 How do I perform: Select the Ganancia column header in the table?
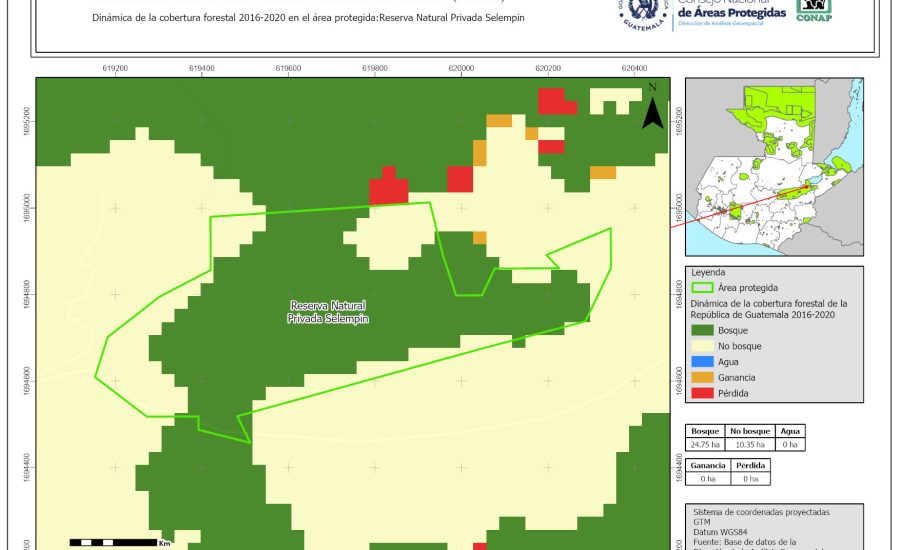706,466
